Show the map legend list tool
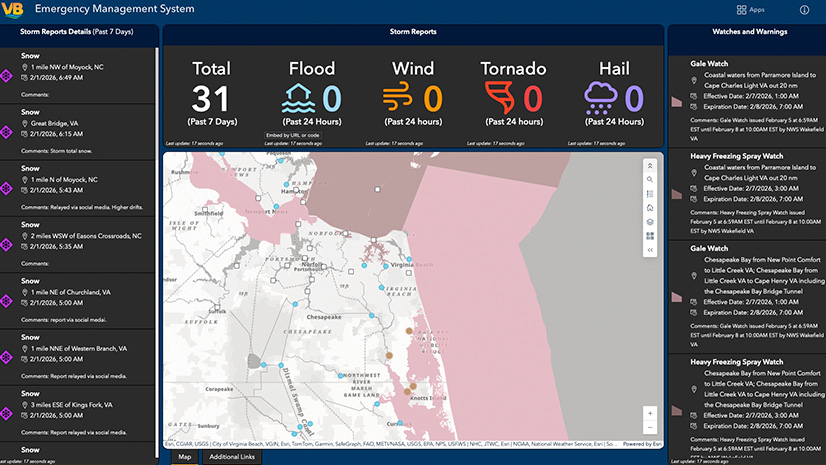The width and height of the screenshot is (826, 465). [650, 194]
